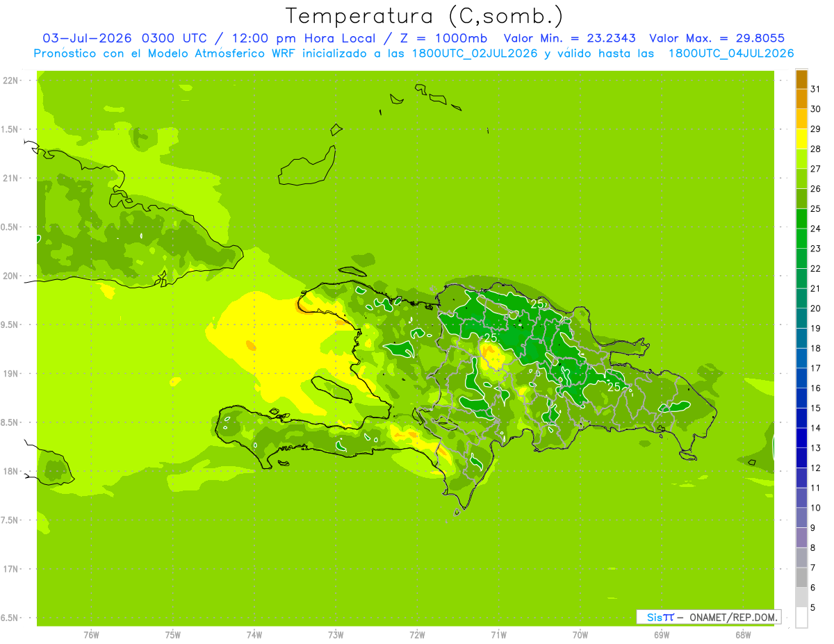Pick the dark green legend swatch between 24 and 25
The height and width of the screenshot is (644, 834).
point(801,219)
